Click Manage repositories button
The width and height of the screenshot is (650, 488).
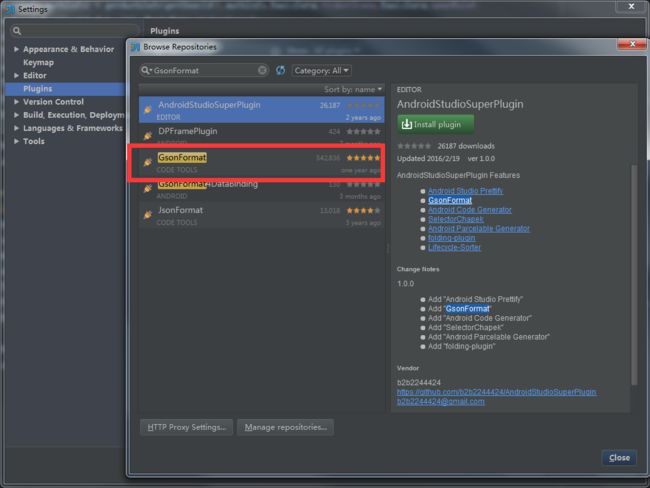286,427
